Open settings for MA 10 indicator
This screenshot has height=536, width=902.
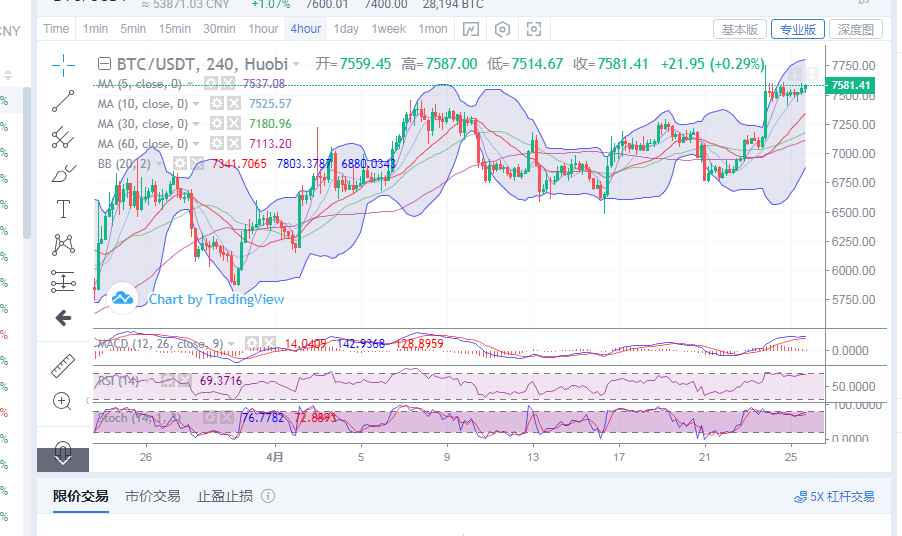pos(216,104)
